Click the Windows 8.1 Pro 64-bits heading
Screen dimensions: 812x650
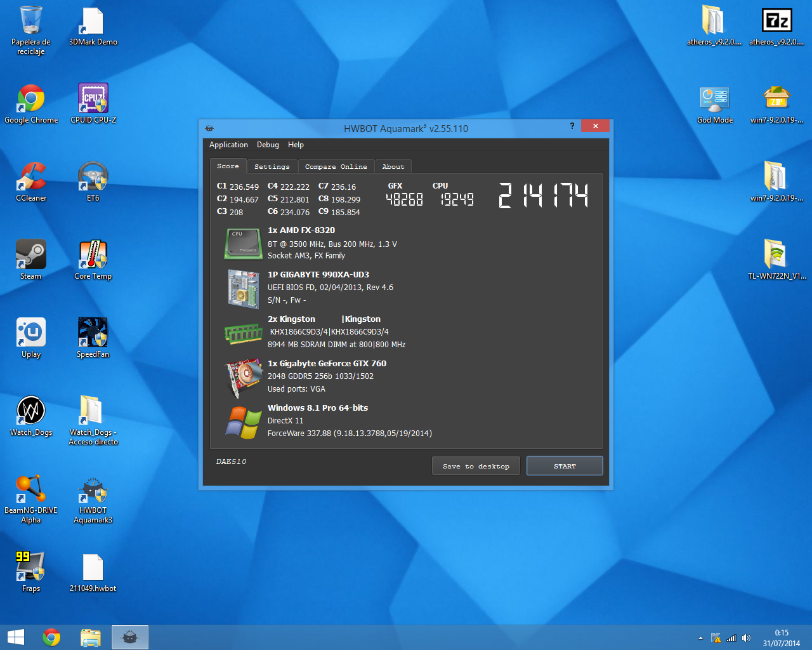click(x=318, y=408)
